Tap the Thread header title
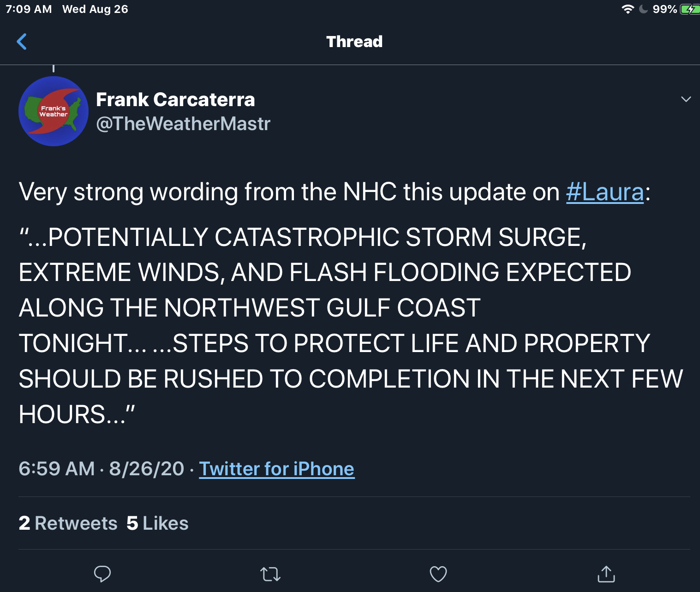 tap(354, 42)
